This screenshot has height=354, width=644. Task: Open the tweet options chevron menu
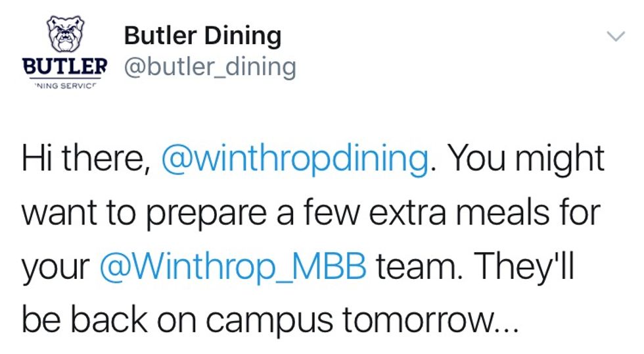(x=616, y=38)
